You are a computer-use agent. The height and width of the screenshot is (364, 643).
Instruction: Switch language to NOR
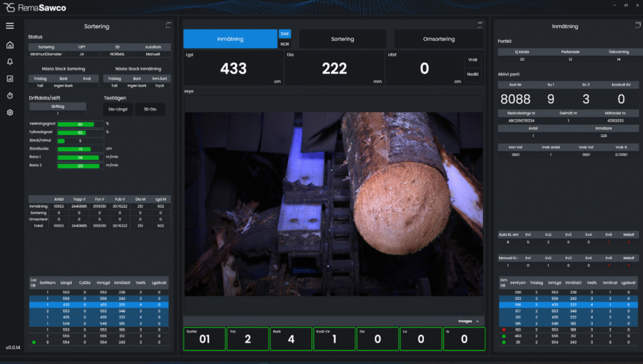[x=284, y=44]
